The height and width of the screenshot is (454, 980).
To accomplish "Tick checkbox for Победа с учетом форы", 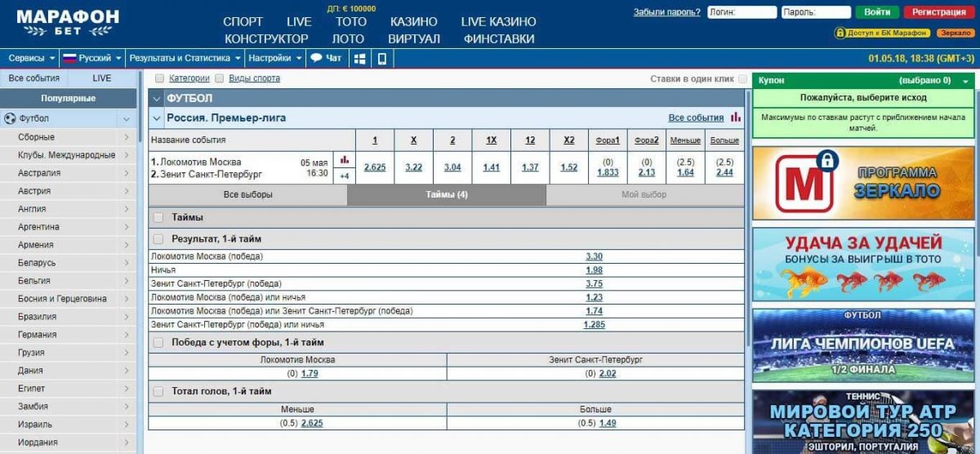I will [x=158, y=343].
